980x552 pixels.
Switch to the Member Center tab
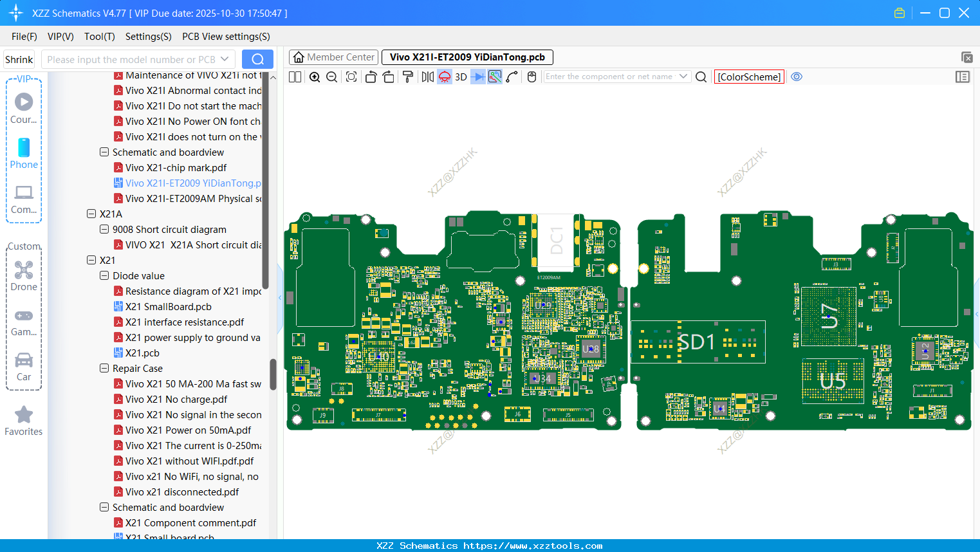pos(334,57)
